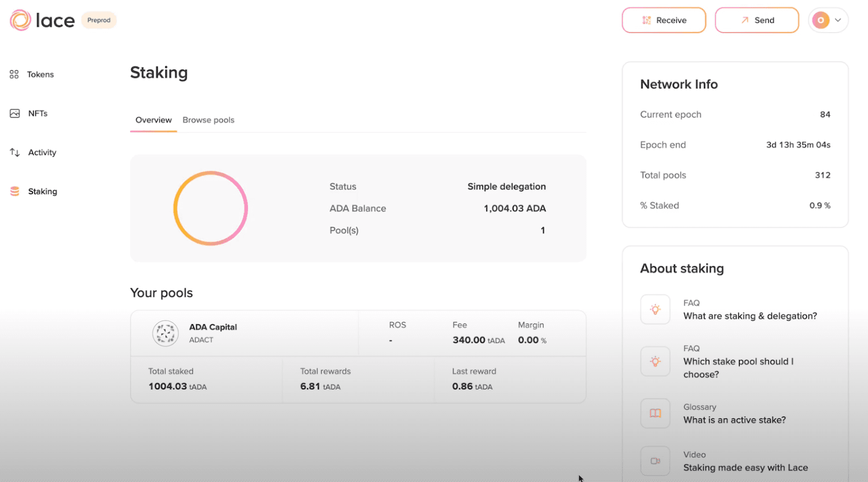Click the Simple delegation status text
Image resolution: width=868 pixels, height=482 pixels.
tap(507, 186)
